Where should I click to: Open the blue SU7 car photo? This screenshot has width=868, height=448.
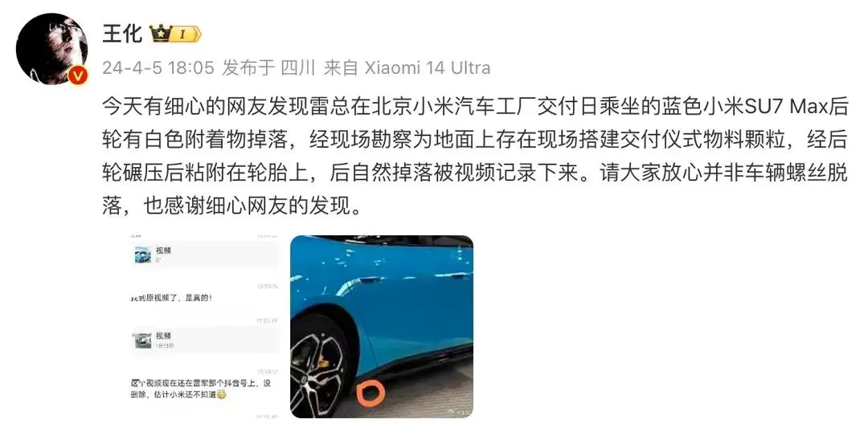(382, 326)
